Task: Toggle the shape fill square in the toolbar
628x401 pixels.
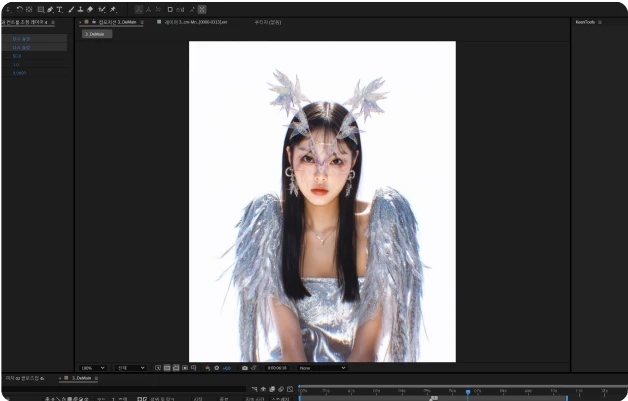Action: [x=170, y=9]
